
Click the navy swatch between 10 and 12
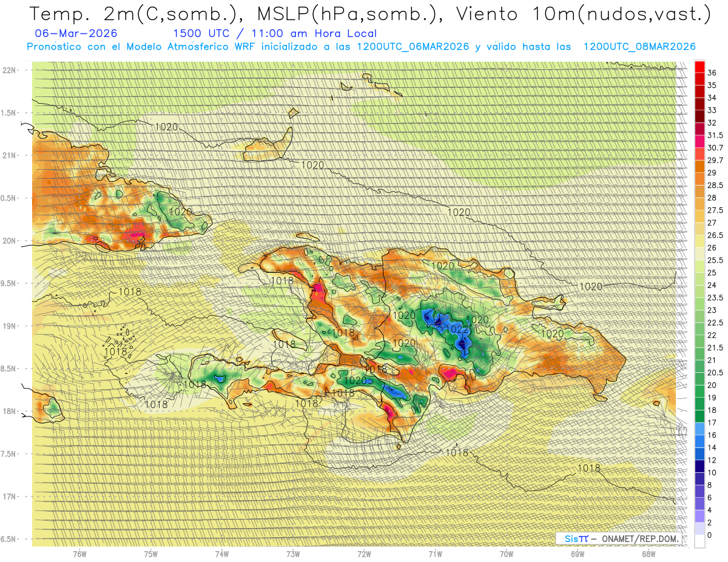pos(699,466)
